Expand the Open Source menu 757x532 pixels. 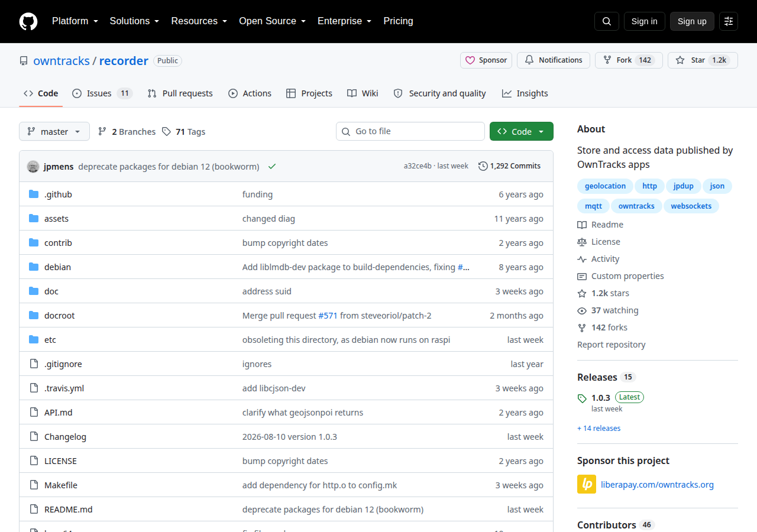coord(272,21)
